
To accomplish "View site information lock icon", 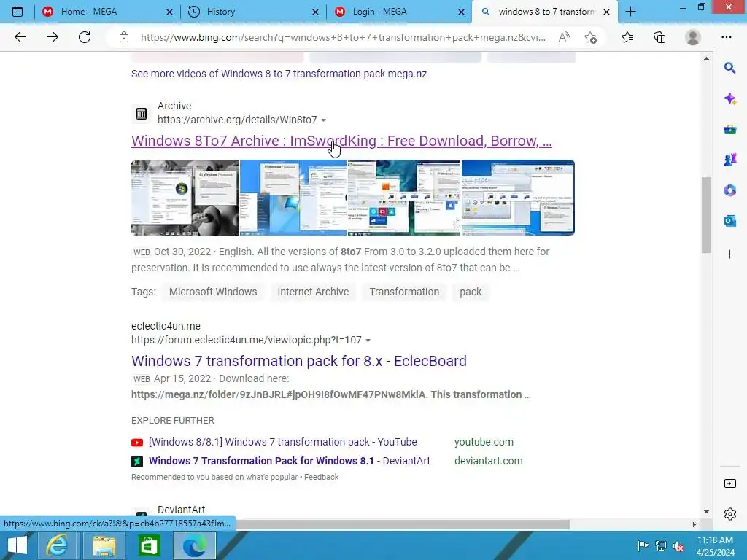I will [124, 37].
